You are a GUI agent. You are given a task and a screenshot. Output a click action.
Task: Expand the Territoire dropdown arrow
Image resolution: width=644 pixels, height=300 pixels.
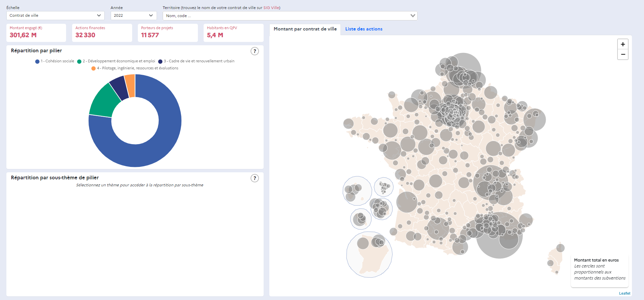pos(413,16)
